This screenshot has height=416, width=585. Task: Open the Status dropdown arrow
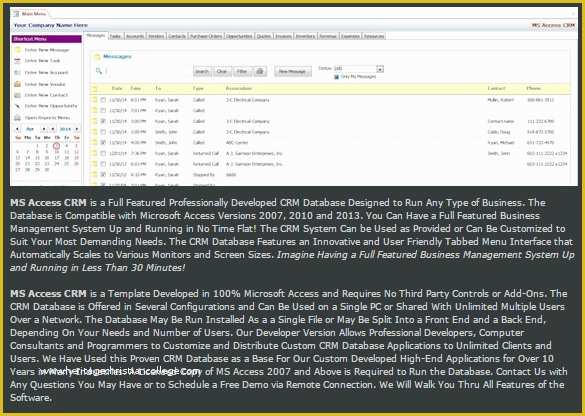point(380,69)
